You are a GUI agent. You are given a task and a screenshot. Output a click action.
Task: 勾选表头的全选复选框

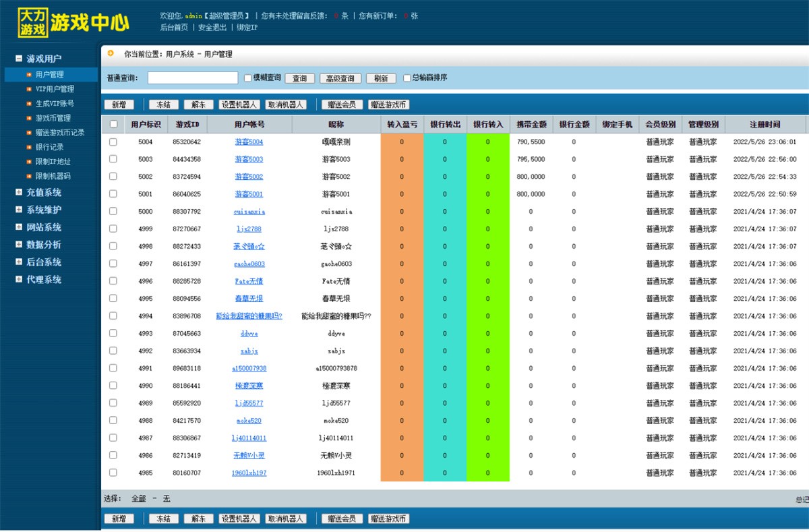coord(113,123)
